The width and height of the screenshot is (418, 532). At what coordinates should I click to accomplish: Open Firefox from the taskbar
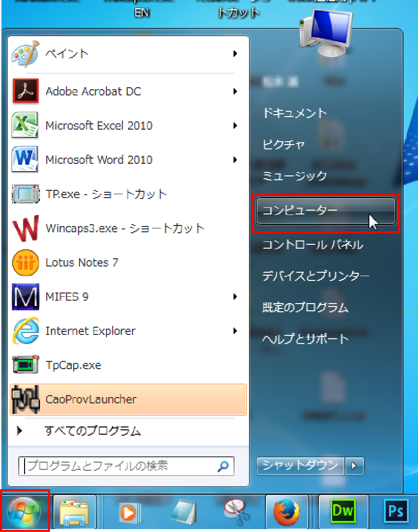pyautogui.click(x=286, y=512)
